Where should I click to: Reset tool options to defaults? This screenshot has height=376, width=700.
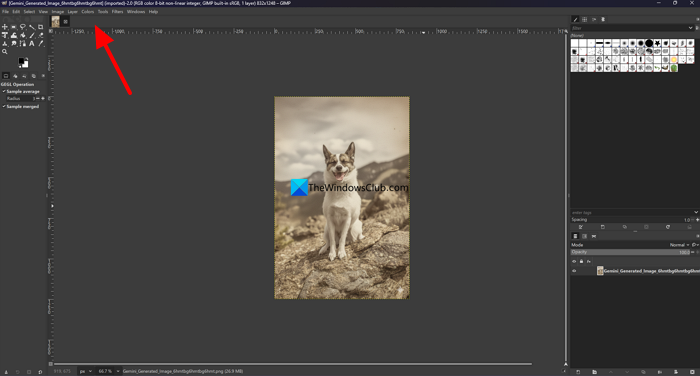tap(40, 372)
